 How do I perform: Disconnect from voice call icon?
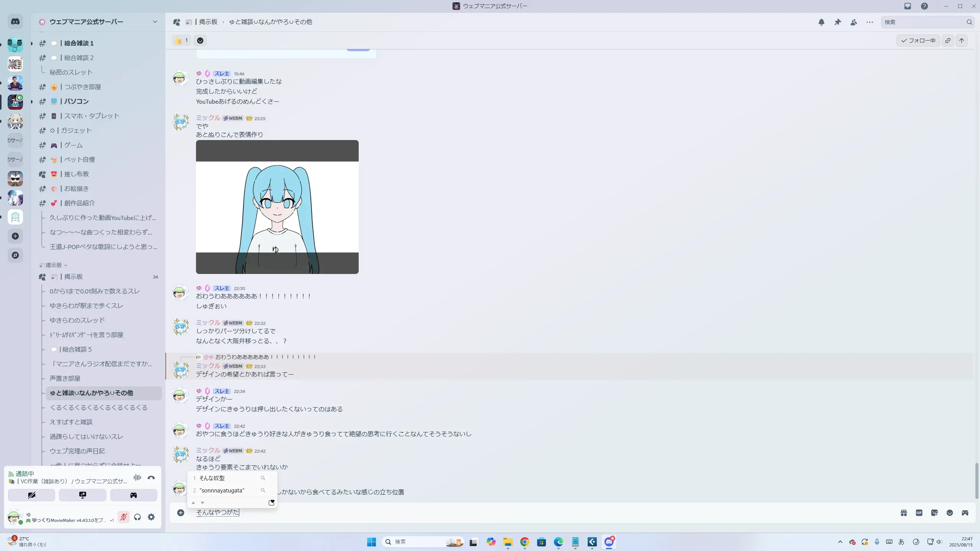click(x=151, y=478)
